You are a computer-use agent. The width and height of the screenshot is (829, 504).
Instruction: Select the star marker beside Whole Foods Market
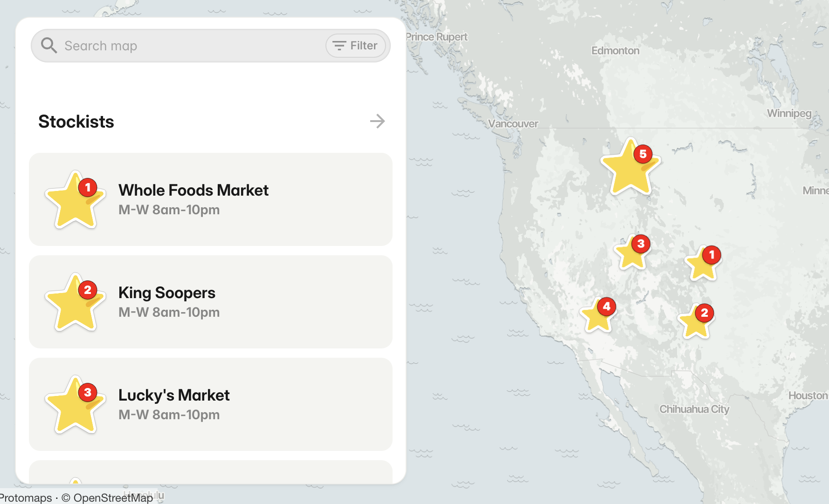tap(75, 201)
